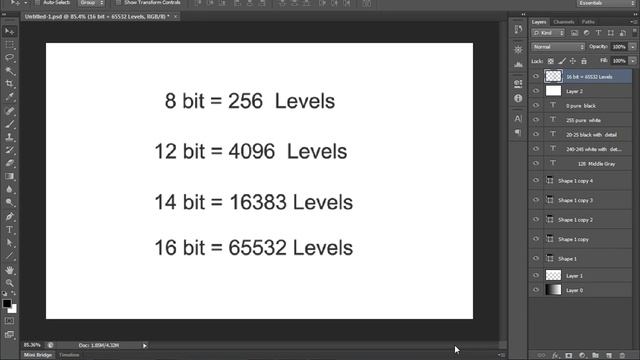Open the Auto-Select Group dropdown

(x=91, y=3)
